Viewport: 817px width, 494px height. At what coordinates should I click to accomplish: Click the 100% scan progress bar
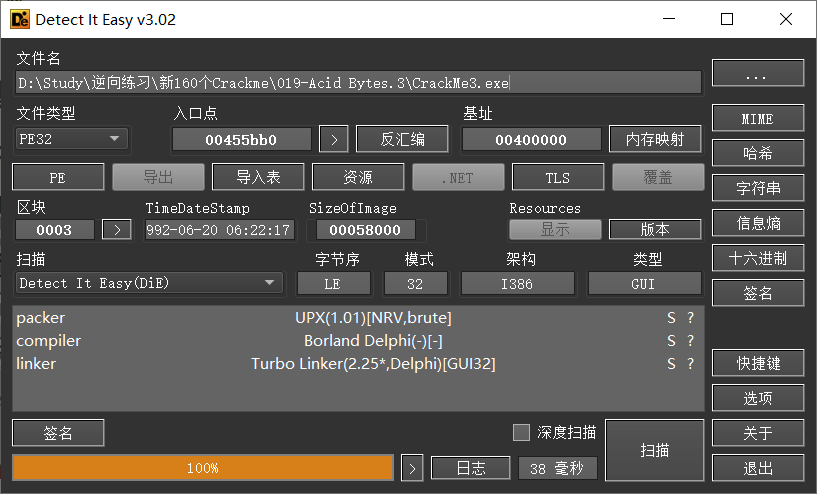pyautogui.click(x=203, y=468)
